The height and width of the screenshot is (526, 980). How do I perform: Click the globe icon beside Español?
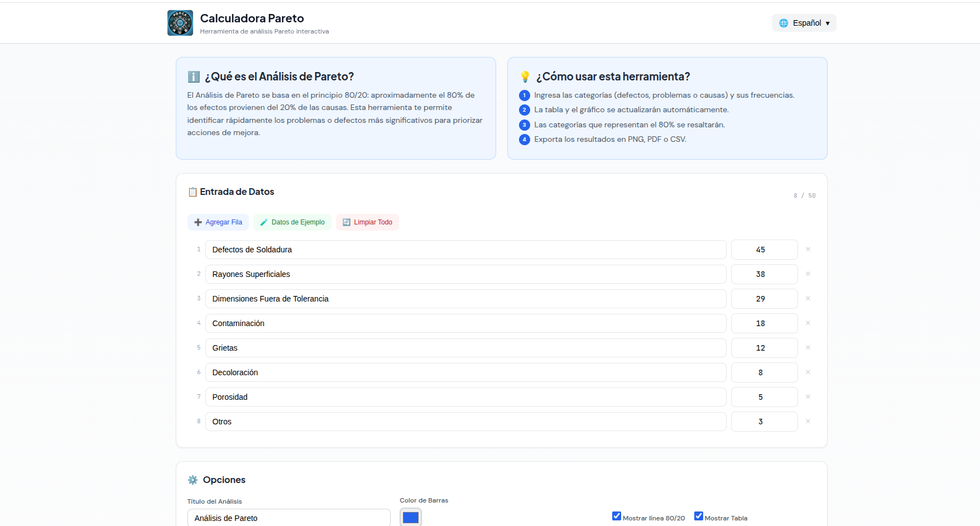tap(784, 23)
